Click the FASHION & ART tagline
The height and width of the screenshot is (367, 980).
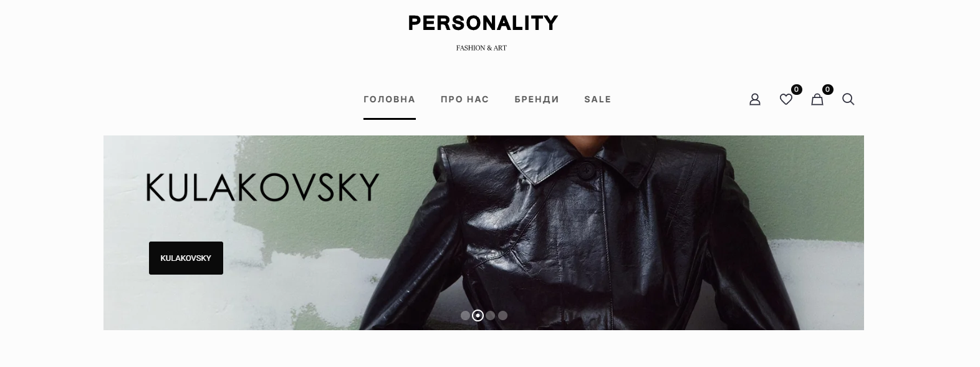click(x=481, y=48)
